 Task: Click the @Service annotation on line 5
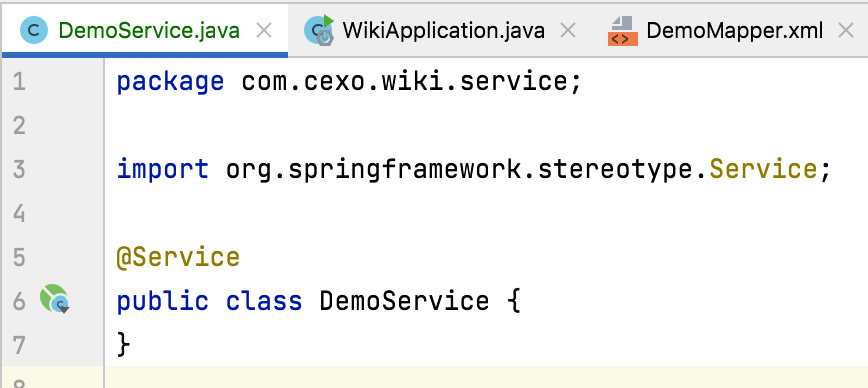click(178, 257)
